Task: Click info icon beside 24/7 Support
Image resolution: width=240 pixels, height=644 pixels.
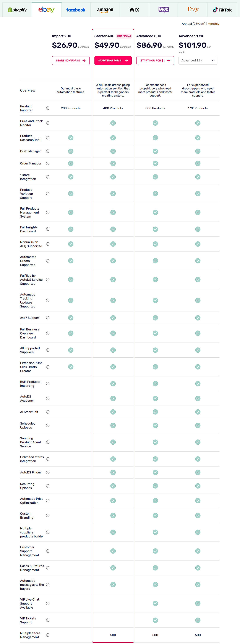Action: [x=48, y=318]
